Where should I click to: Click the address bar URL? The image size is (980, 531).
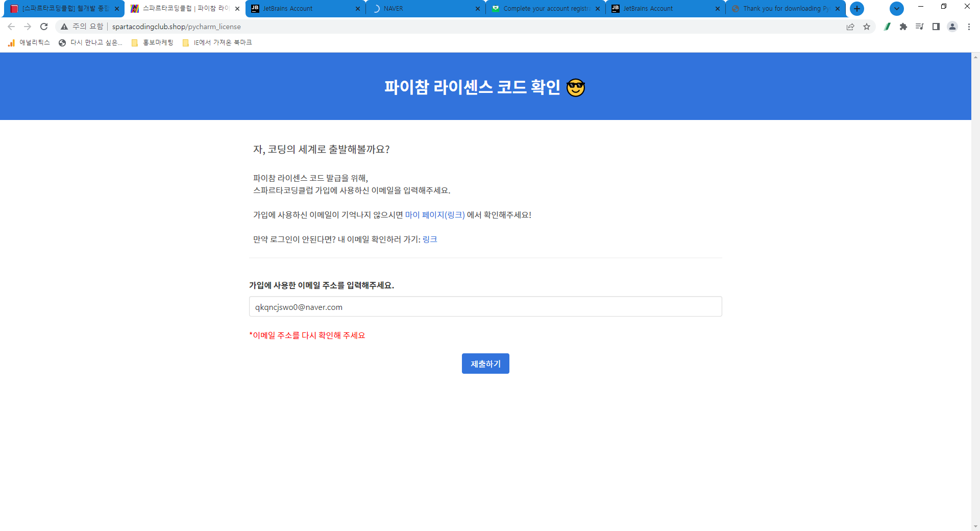pyautogui.click(x=176, y=27)
